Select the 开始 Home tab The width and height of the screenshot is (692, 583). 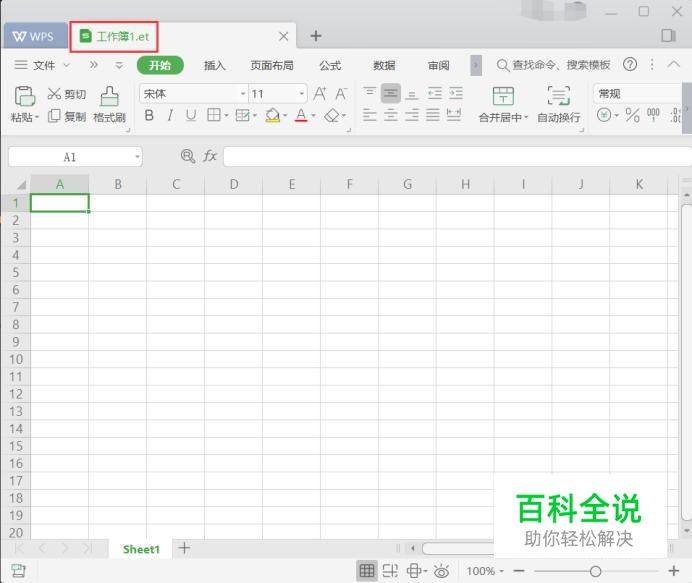point(160,65)
